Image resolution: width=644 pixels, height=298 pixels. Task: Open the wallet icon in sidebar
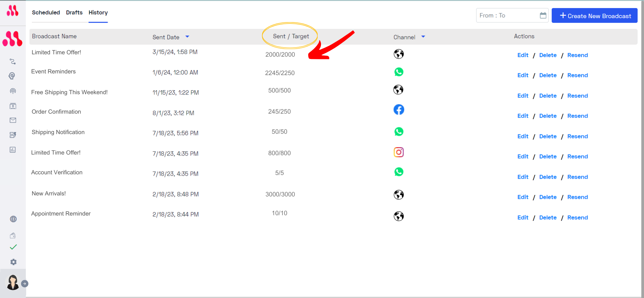pyautogui.click(x=13, y=235)
